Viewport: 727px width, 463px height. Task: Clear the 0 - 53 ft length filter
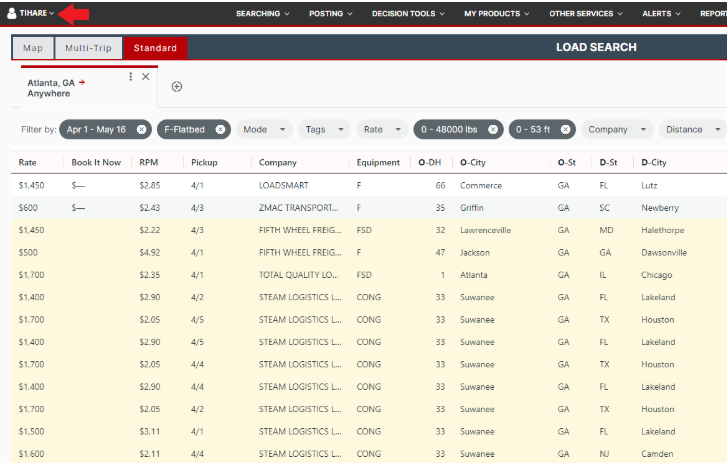[x=565, y=130]
